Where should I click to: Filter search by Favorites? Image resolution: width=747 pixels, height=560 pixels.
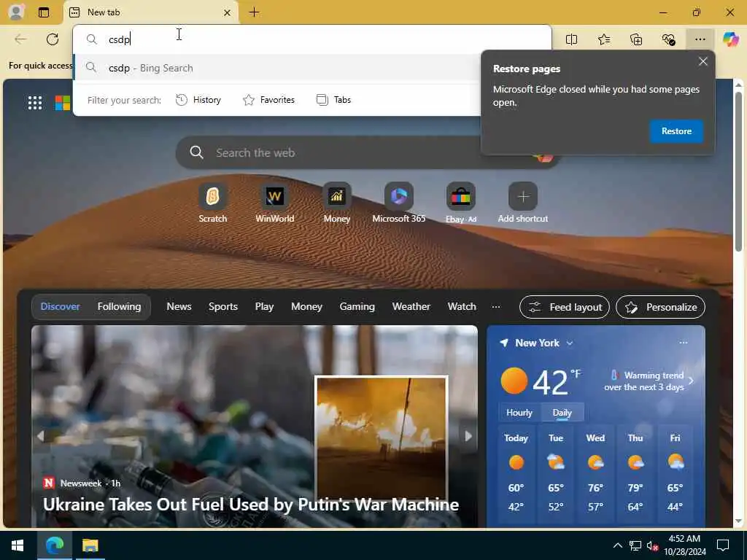[x=269, y=100]
